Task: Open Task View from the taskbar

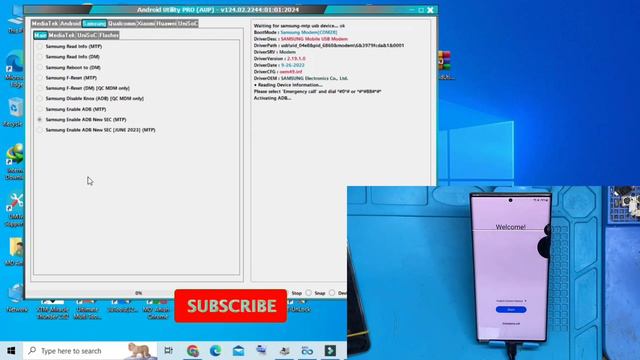Action: click(x=169, y=351)
